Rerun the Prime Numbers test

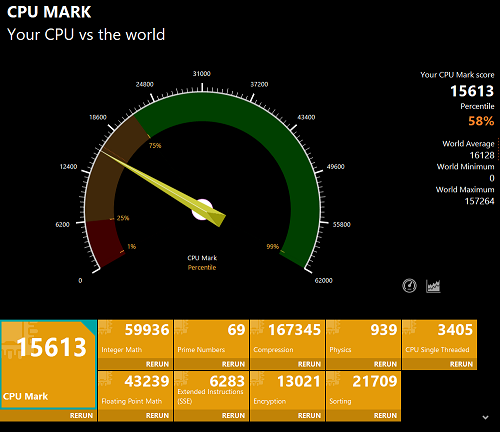[x=233, y=364]
